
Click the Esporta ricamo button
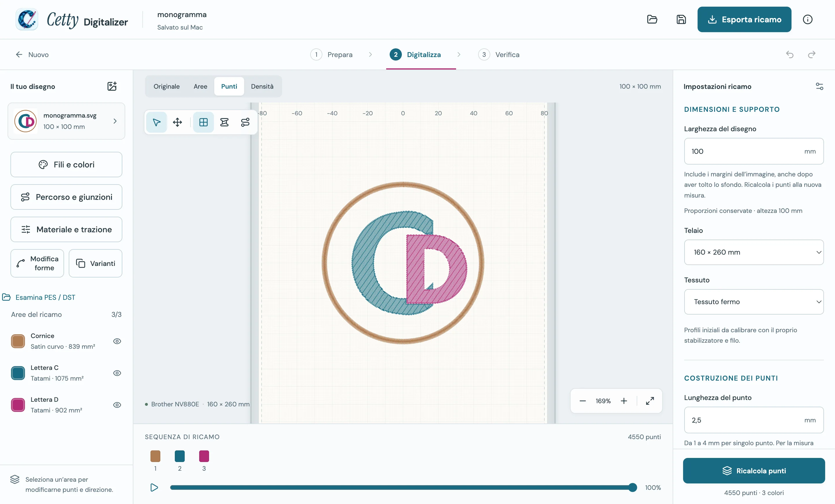(744, 19)
